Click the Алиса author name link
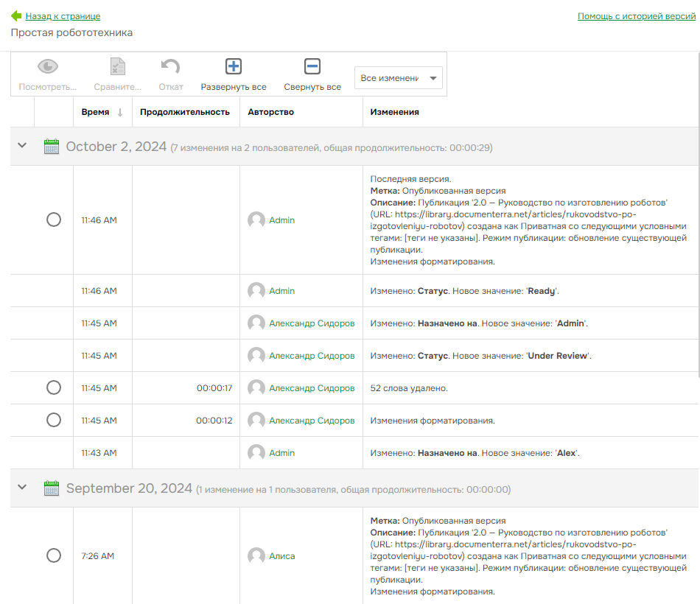700x604 pixels. point(281,556)
